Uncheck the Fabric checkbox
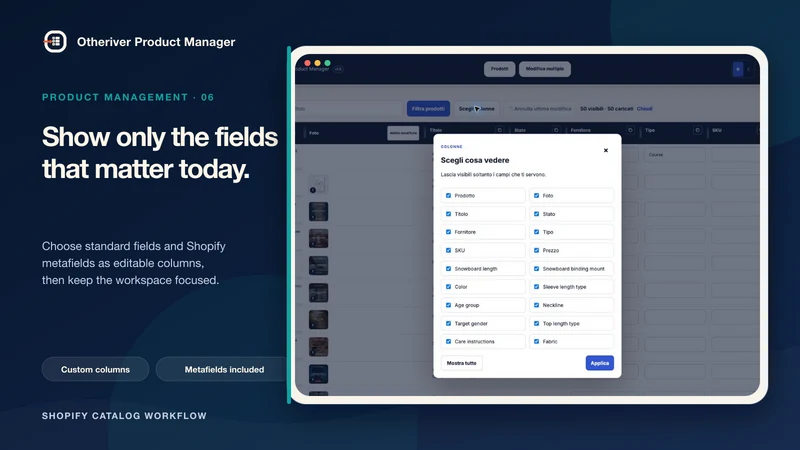The height and width of the screenshot is (450, 800). click(536, 341)
